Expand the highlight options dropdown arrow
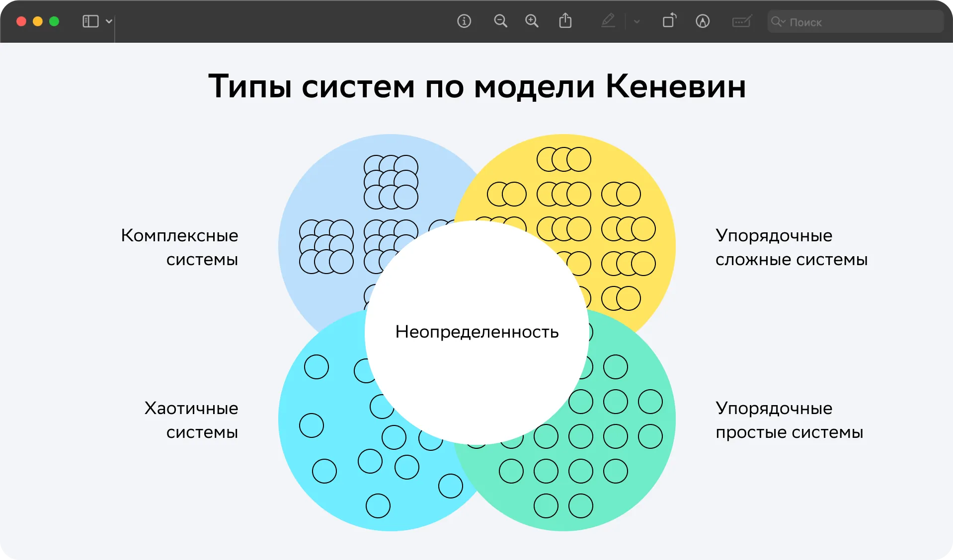 636,22
